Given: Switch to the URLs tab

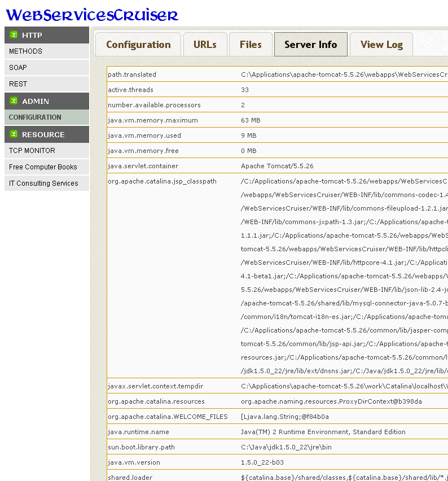Looking at the screenshot, I should tap(205, 45).
